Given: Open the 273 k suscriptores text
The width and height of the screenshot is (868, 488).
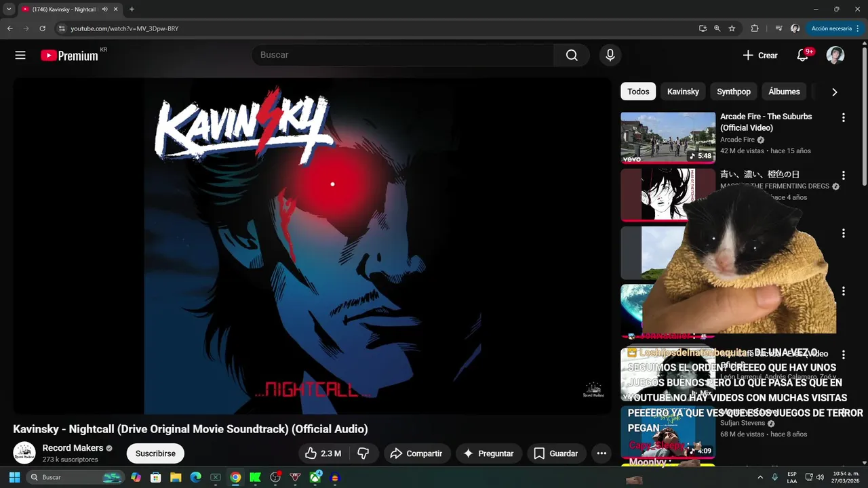Looking at the screenshot, I should click(70, 460).
